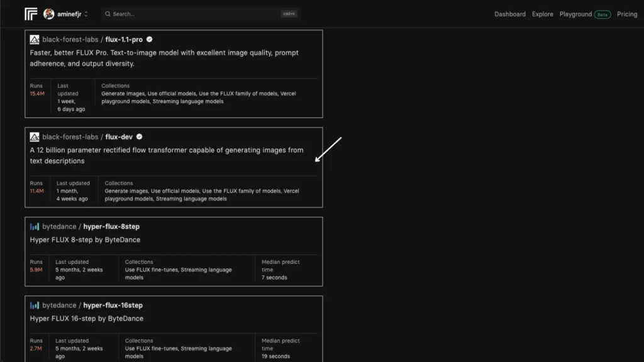Click the '1 month, 4 weeks ago' date

(72, 195)
